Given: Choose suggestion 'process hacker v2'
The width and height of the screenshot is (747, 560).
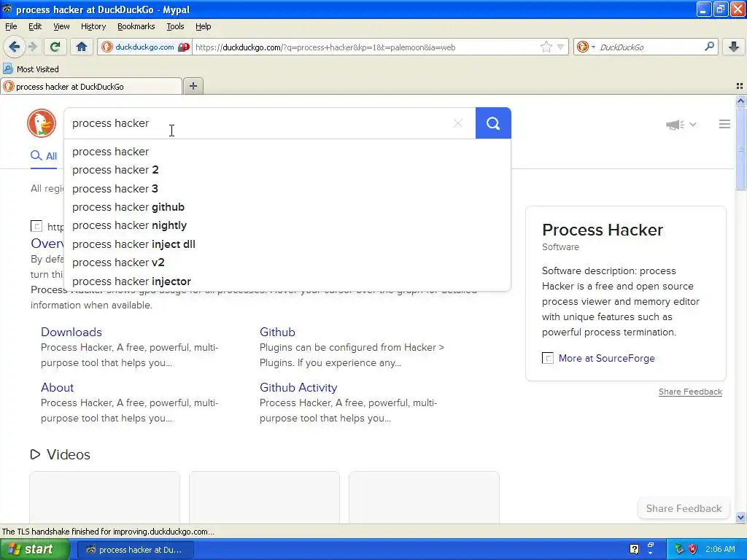Looking at the screenshot, I should pyautogui.click(x=287, y=262).
